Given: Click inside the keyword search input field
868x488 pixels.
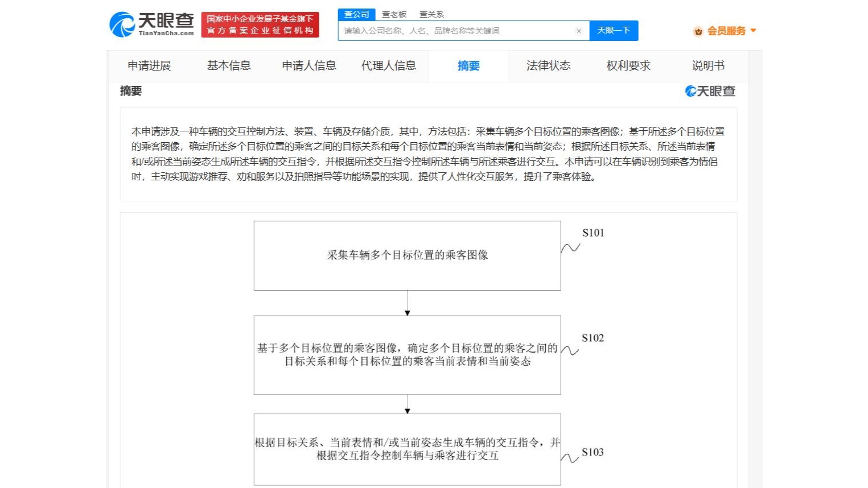Looking at the screenshot, I should pyautogui.click(x=455, y=31).
